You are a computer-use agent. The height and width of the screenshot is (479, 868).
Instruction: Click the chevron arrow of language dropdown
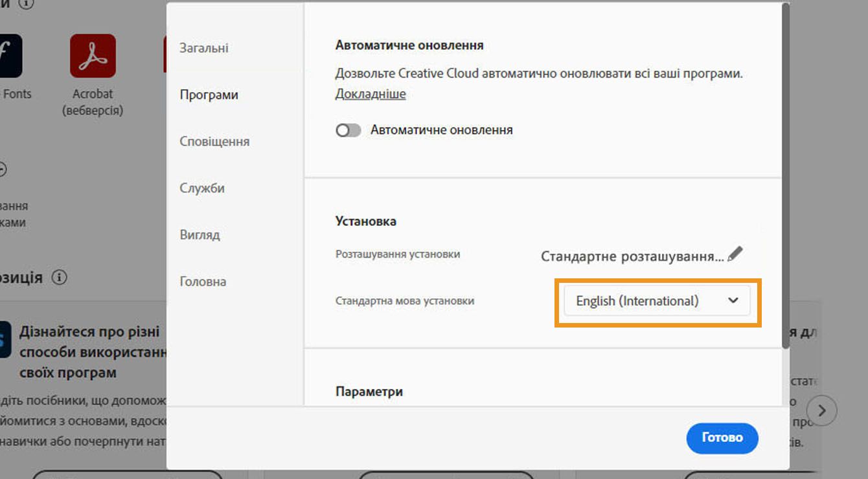click(x=733, y=301)
